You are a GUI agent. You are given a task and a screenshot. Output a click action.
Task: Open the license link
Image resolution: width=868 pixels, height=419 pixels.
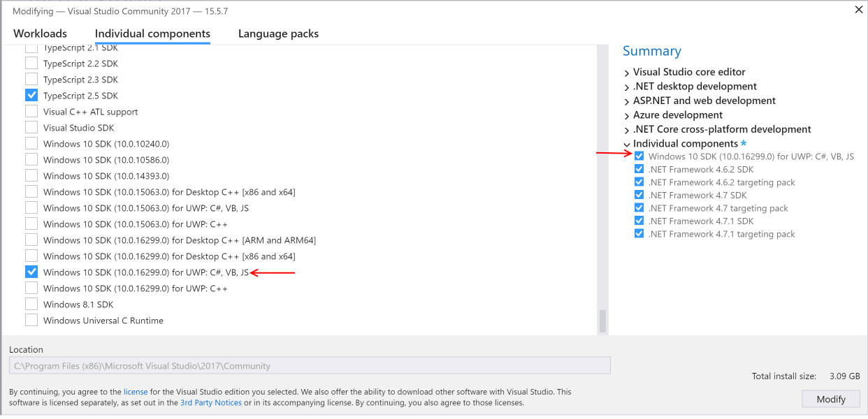[136, 392]
